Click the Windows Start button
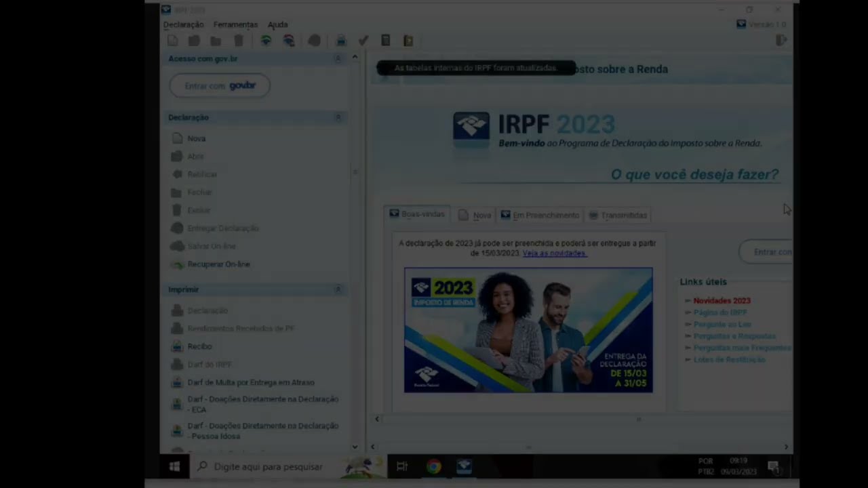 (x=174, y=466)
